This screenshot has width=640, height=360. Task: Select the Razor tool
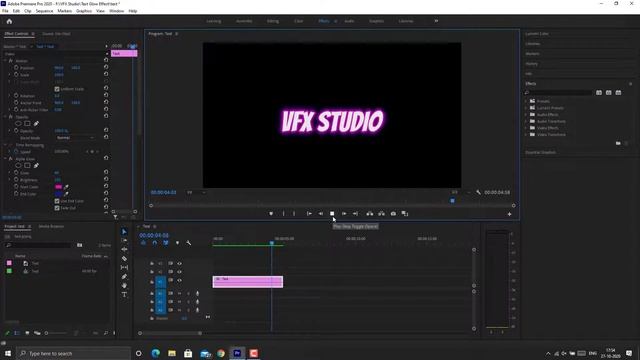[x=124, y=258]
